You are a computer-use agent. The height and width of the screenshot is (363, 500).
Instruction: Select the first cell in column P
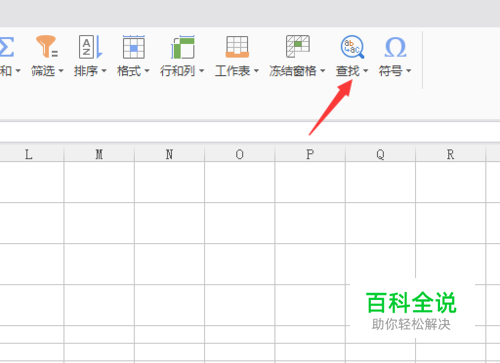point(310,182)
